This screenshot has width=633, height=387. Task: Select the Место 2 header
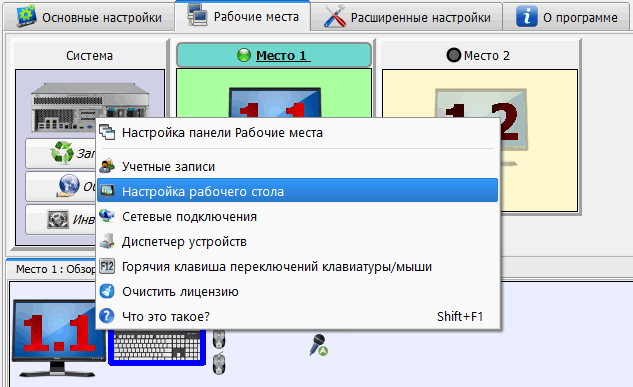[x=479, y=55]
